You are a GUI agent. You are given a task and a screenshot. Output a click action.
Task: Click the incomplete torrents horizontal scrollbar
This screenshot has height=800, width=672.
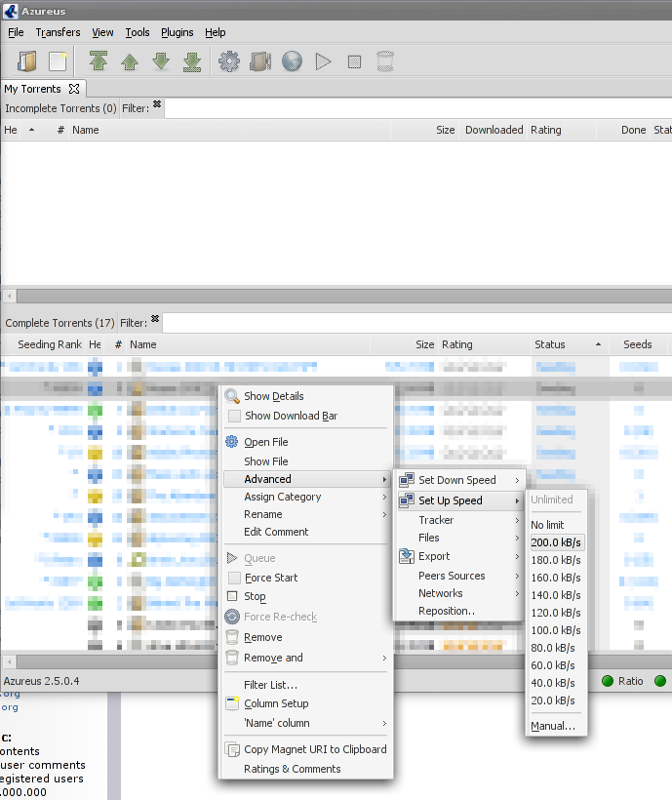(344, 296)
